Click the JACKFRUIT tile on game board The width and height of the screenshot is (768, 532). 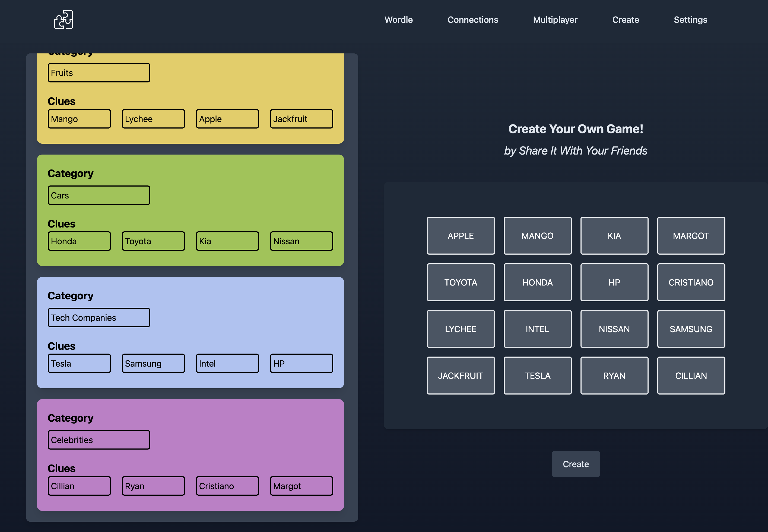pyautogui.click(x=461, y=375)
